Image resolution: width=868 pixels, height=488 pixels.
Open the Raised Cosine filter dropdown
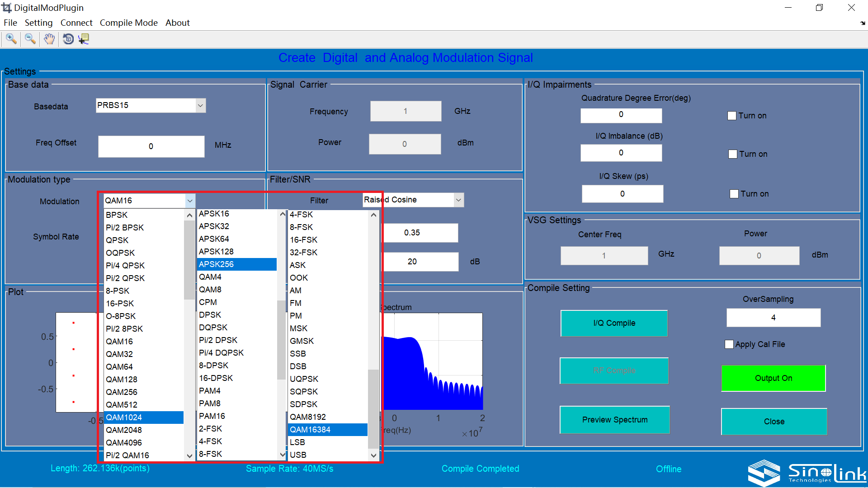[458, 200]
